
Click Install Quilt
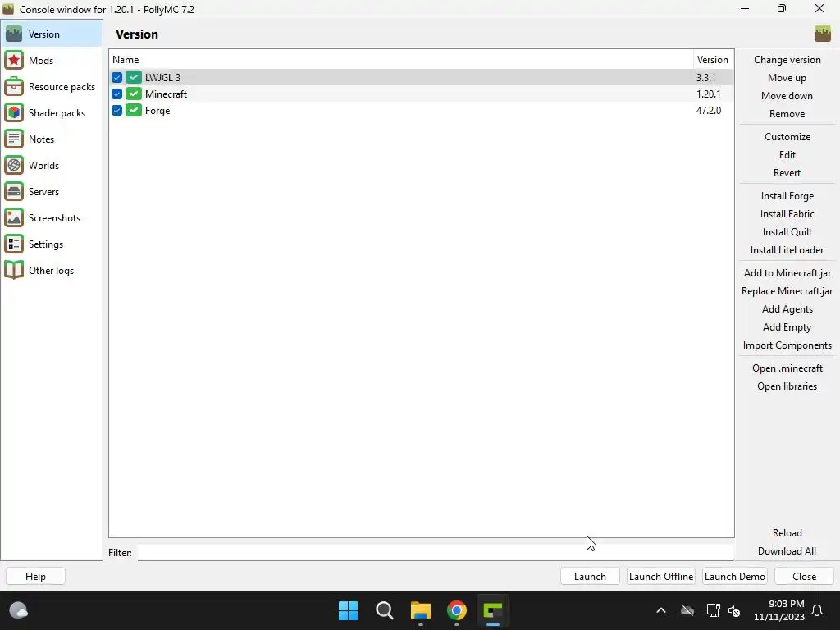(787, 232)
